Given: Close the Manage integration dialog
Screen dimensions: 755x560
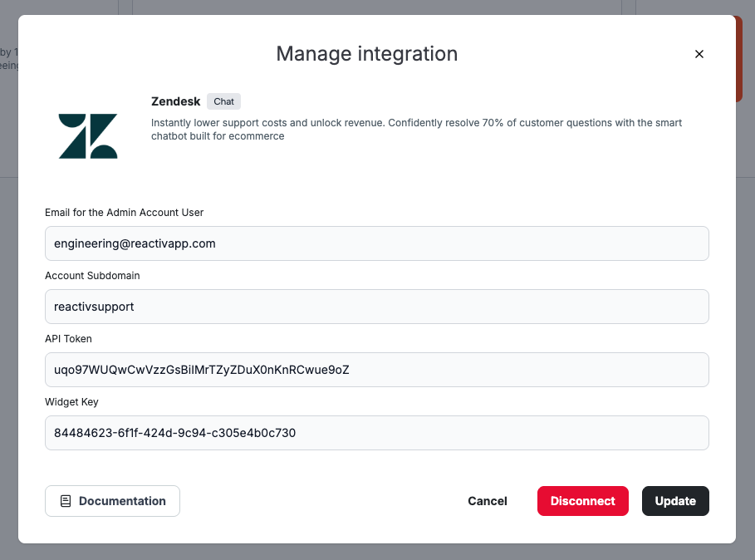Looking at the screenshot, I should pos(699,54).
